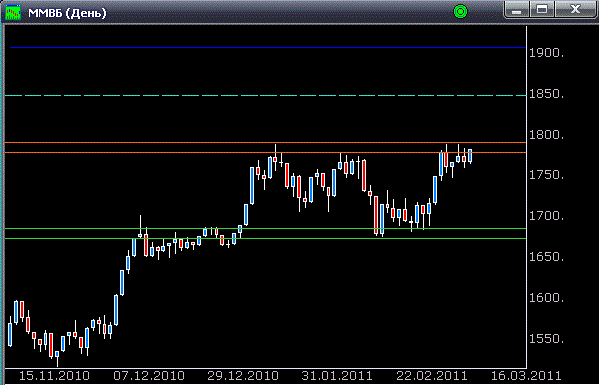The height and width of the screenshot is (385, 599).
Task: Select the solid blue line near 1900
Action: [x=268, y=48]
